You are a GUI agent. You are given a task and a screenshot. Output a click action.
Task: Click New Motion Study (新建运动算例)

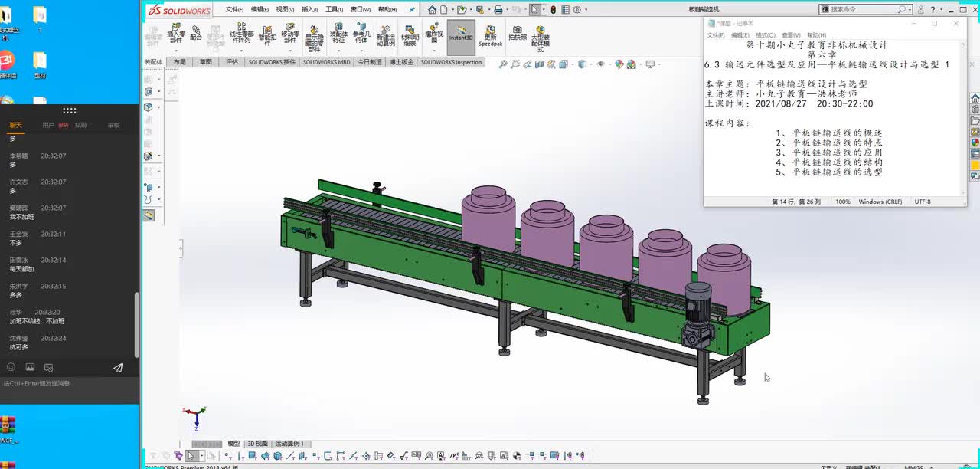[386, 35]
